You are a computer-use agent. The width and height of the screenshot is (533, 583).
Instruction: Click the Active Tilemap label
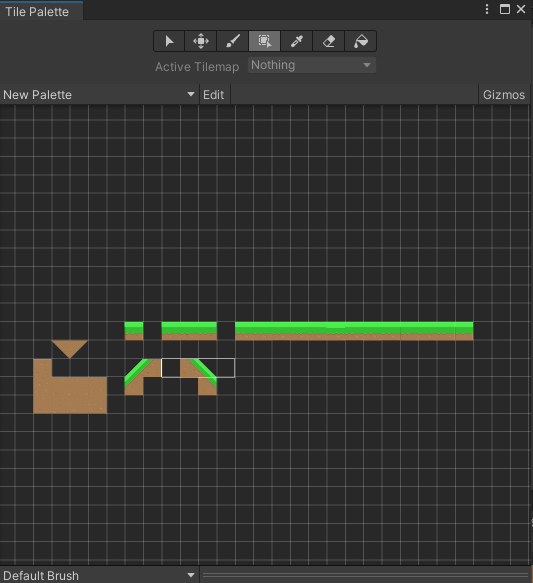197,67
